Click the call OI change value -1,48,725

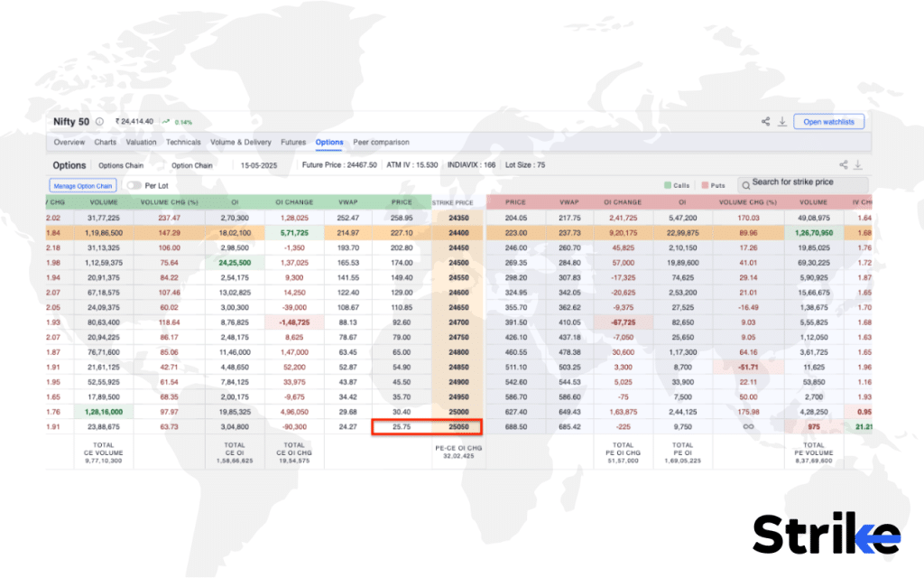tap(295, 322)
